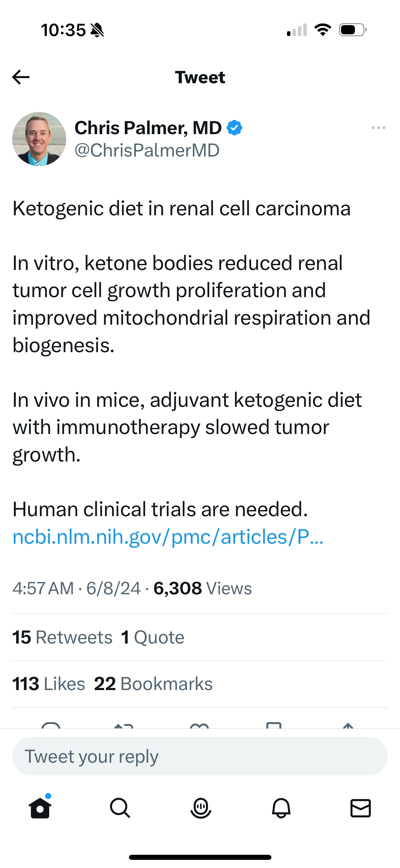Open the three-dot tweet options menu
This screenshot has width=400, height=868.
[378, 128]
